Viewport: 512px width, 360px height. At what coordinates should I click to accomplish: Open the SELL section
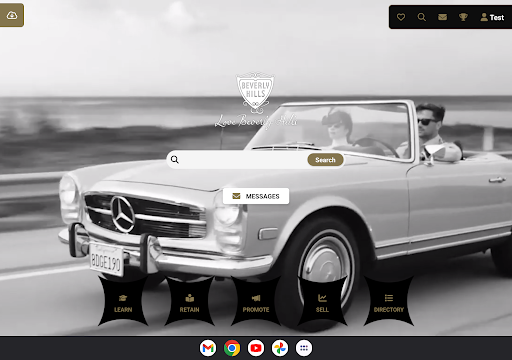click(x=322, y=301)
